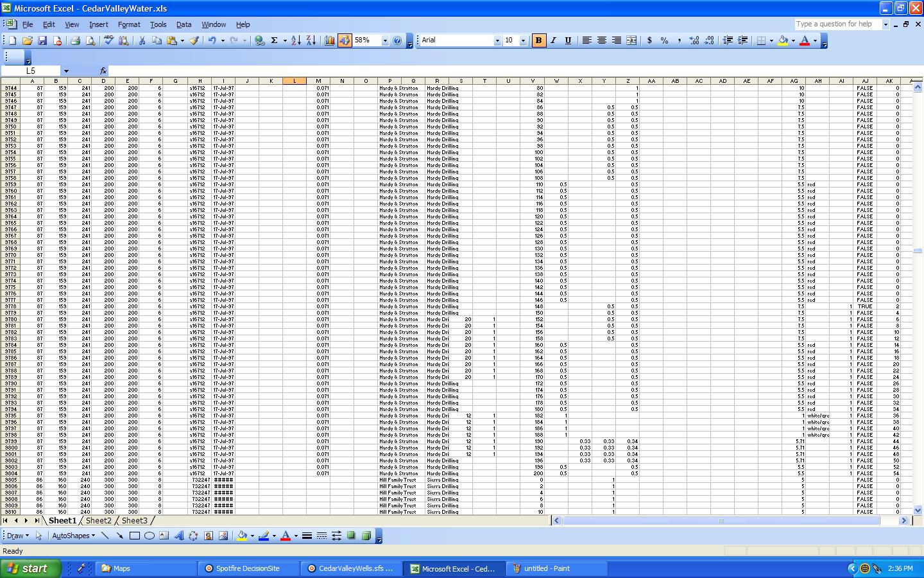Open the Maps folder taskbar button

point(147,568)
